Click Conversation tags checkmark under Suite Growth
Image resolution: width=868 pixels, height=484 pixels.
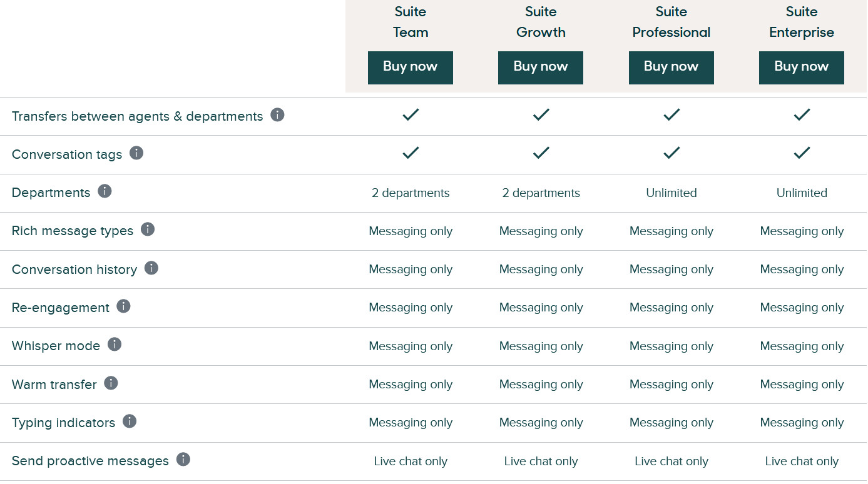tap(541, 153)
